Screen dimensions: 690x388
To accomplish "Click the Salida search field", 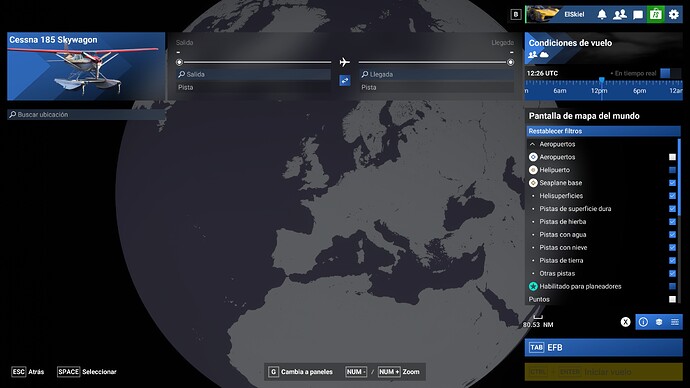I will (x=253, y=74).
